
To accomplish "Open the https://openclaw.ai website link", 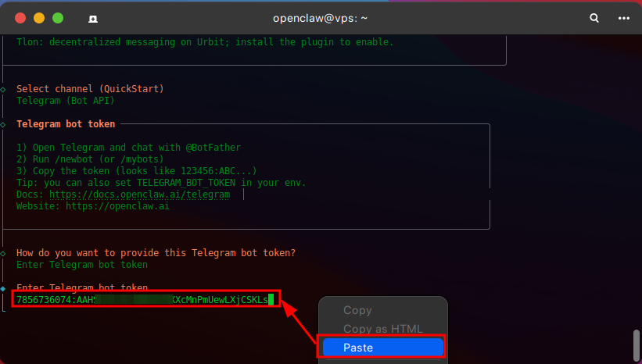I will pyautogui.click(x=117, y=206).
